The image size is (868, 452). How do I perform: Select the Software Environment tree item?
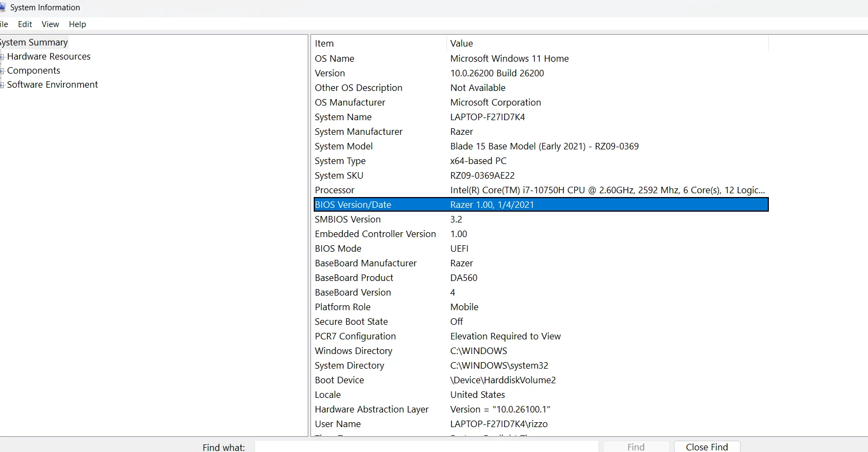click(x=53, y=84)
